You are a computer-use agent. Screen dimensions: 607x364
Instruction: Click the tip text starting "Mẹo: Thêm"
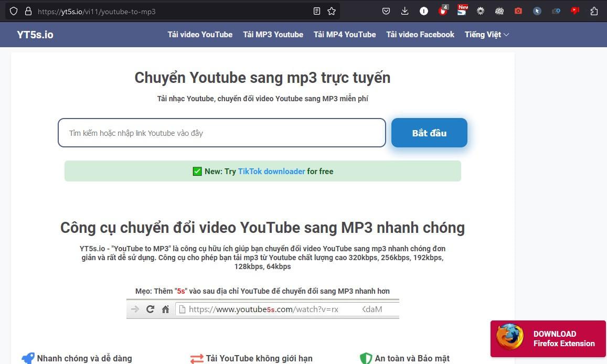click(262, 291)
